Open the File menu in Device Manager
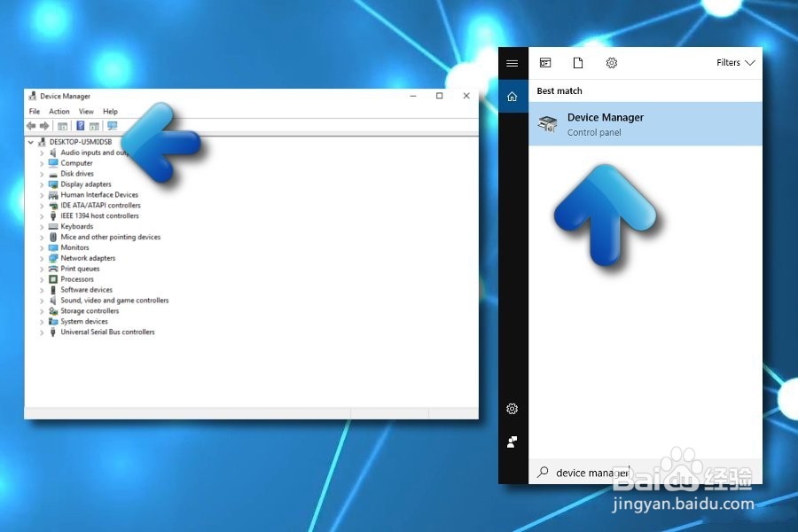Screen dimensions: 798x532 coord(34,111)
